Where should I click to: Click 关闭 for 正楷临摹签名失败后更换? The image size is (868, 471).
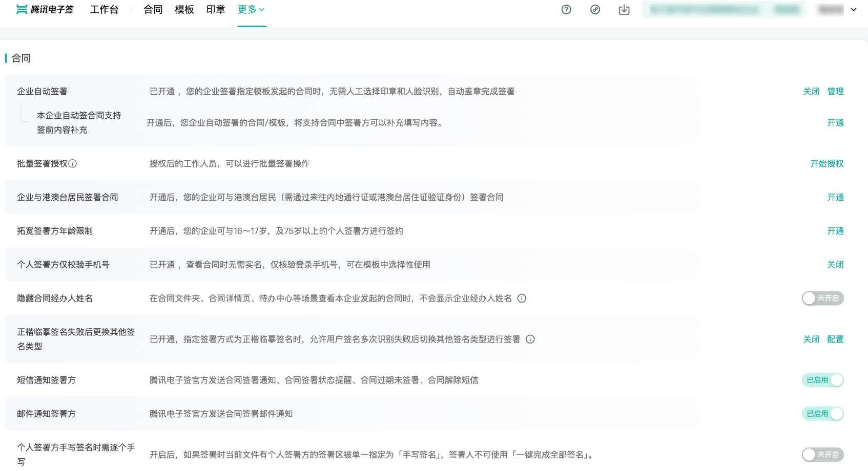coord(811,339)
